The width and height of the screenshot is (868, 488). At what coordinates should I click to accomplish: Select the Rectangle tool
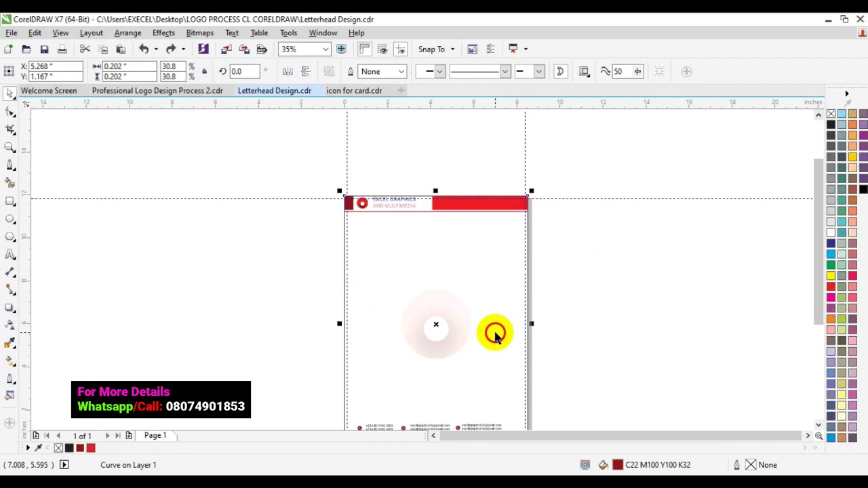click(x=10, y=201)
